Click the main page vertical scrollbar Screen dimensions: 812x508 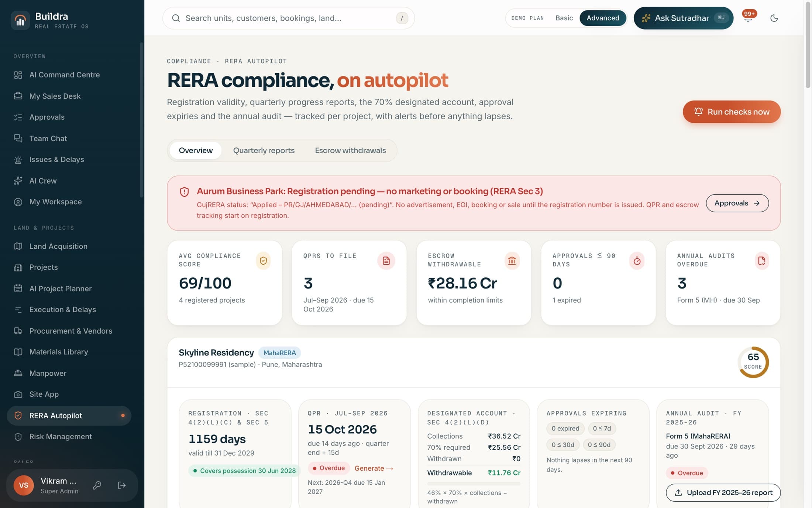808,44
